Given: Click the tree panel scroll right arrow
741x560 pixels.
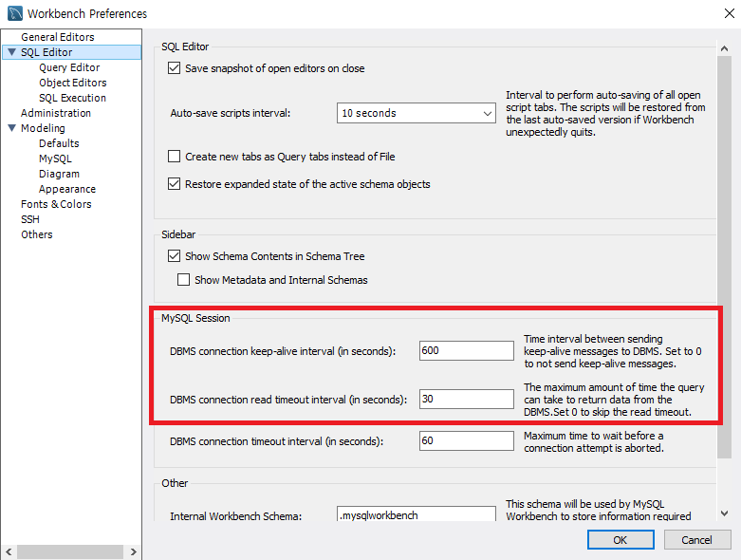Looking at the screenshot, I should (x=133, y=551).
